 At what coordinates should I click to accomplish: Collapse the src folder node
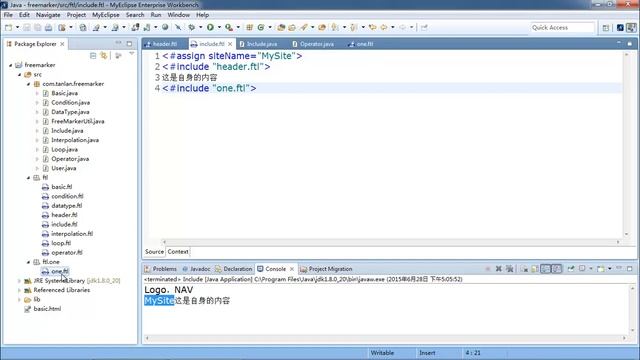coord(20,74)
